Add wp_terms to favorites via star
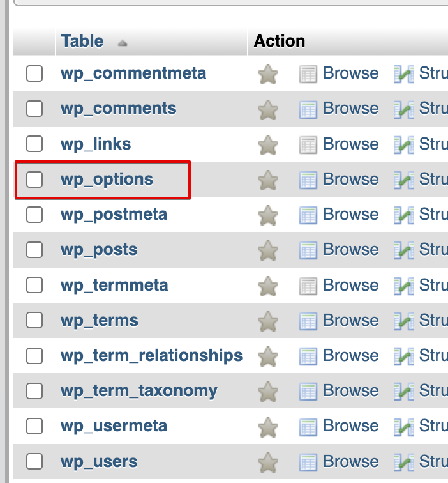The image size is (448, 483). [268, 321]
